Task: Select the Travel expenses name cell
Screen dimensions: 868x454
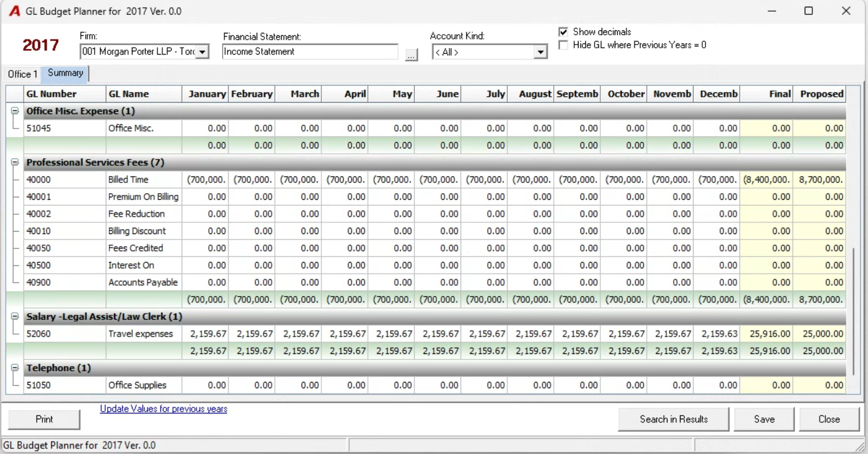Action: [144, 334]
